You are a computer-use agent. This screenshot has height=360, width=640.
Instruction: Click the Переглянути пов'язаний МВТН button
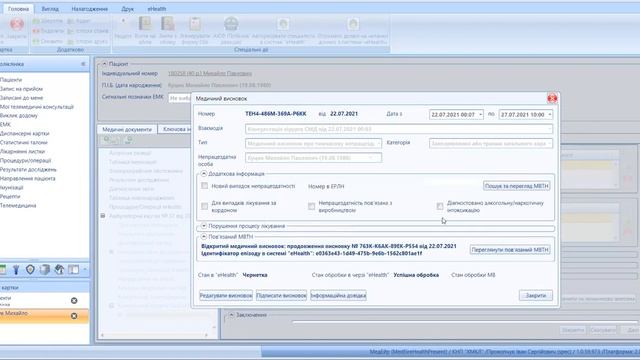(x=509, y=249)
